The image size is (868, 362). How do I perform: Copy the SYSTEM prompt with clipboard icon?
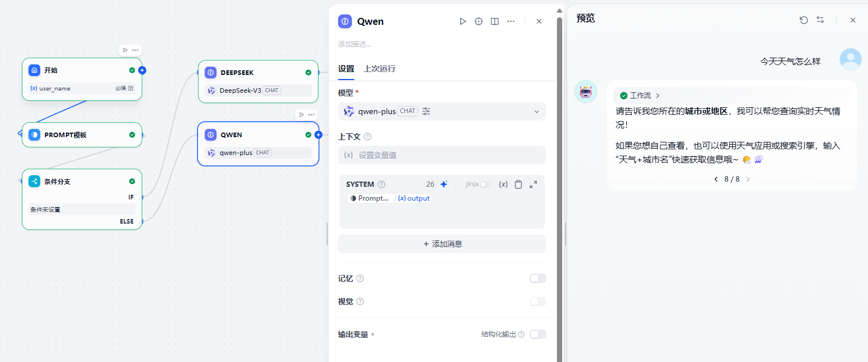click(518, 184)
